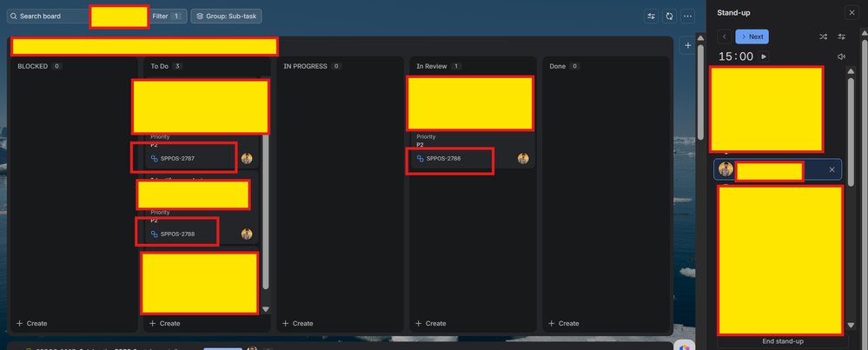Click the subtask icon beside SPPOS-2786
Screen dimensions: 868x350
[421, 159]
